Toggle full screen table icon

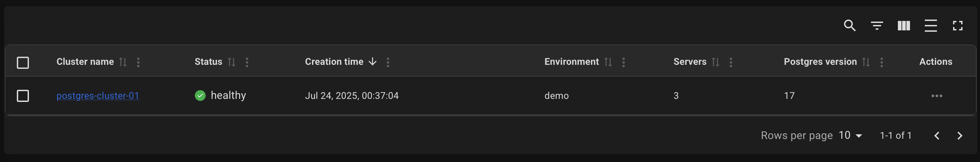[957, 26]
